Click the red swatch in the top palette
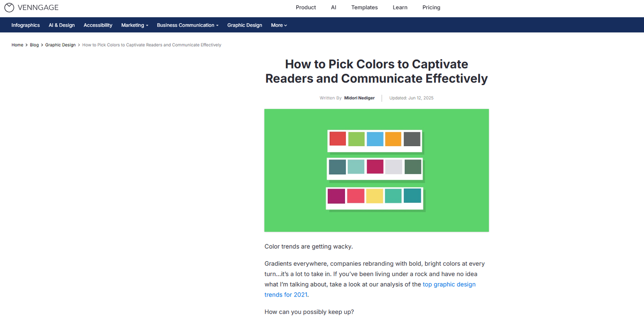644x322 pixels. coord(338,139)
